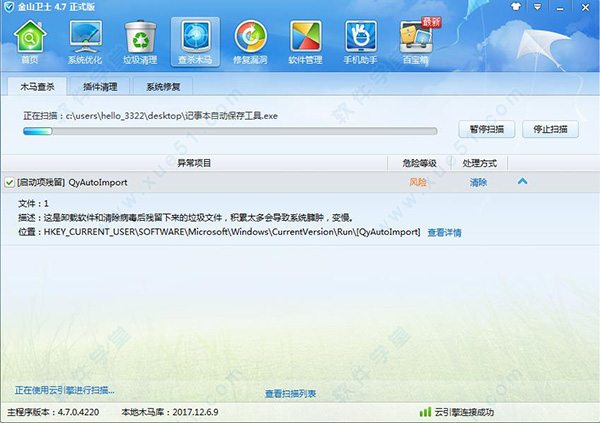The width and height of the screenshot is (600, 423).
Task: Switch to the 系统修复 tab
Action: [x=163, y=87]
